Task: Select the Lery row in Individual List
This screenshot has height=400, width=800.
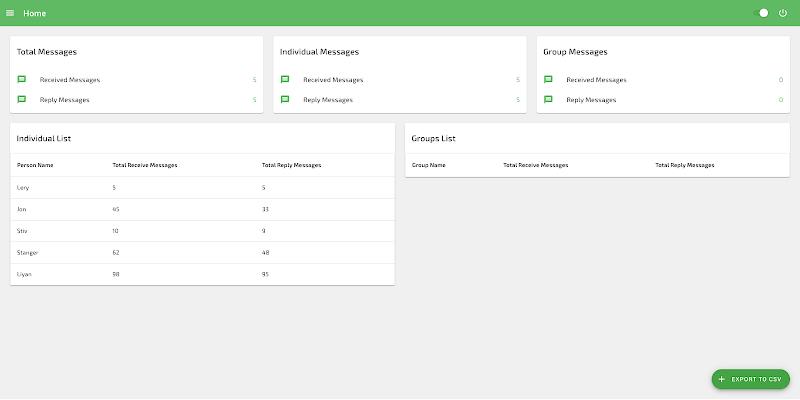Action: (202, 187)
